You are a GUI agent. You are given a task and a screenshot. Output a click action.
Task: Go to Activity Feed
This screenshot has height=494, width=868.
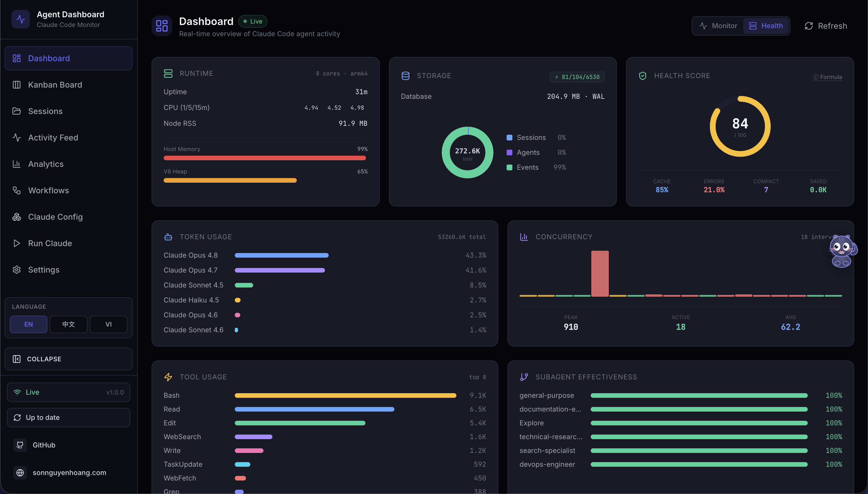[69, 138]
